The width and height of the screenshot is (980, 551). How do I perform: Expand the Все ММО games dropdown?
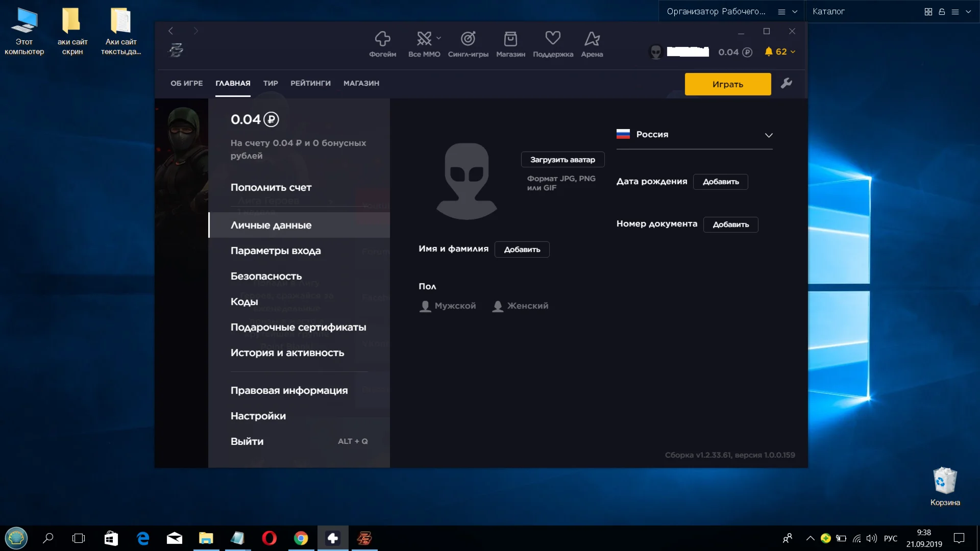click(438, 38)
